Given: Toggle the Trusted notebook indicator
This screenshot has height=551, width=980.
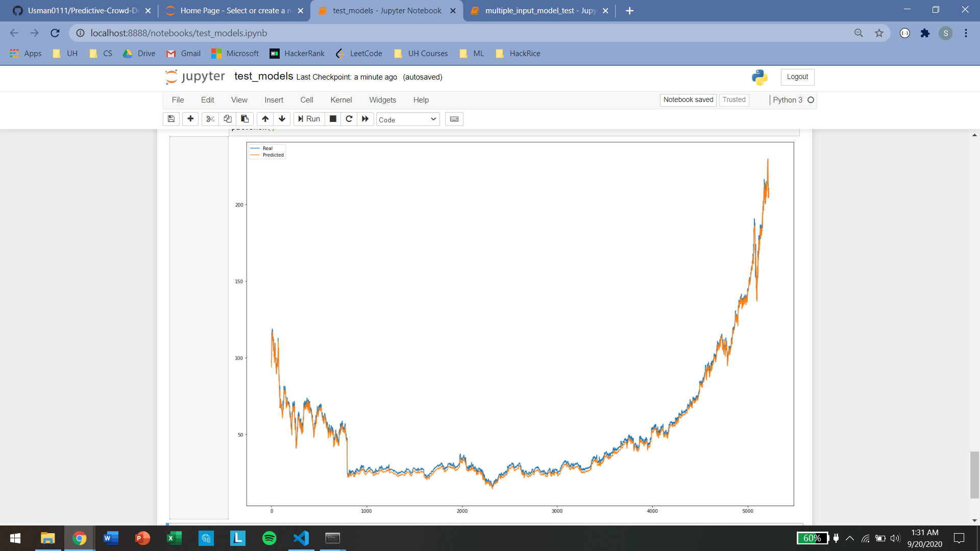Looking at the screenshot, I should (733, 100).
